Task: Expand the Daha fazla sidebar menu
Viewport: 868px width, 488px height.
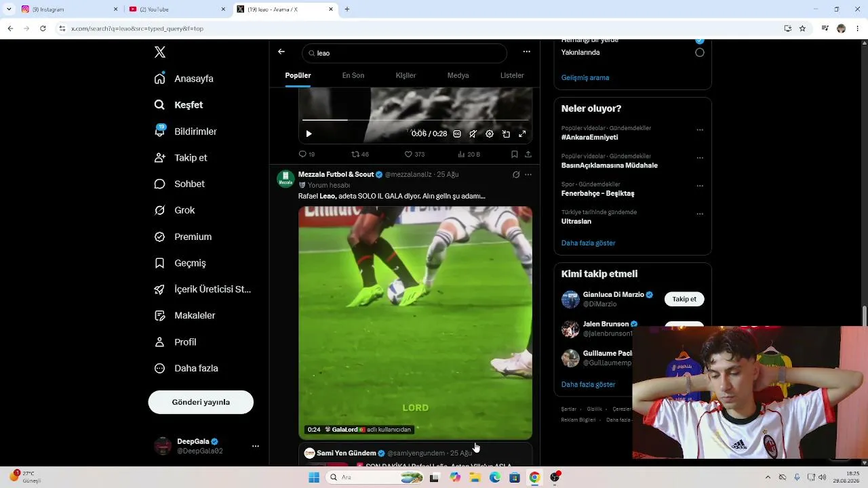Action: (x=186, y=368)
